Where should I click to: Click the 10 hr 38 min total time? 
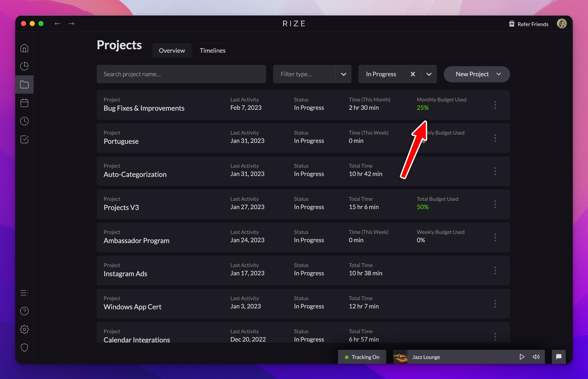click(x=365, y=273)
